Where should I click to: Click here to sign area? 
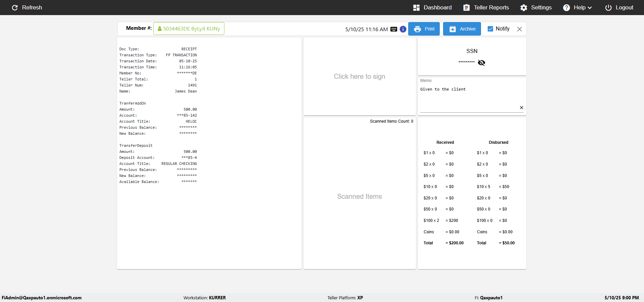tap(360, 76)
